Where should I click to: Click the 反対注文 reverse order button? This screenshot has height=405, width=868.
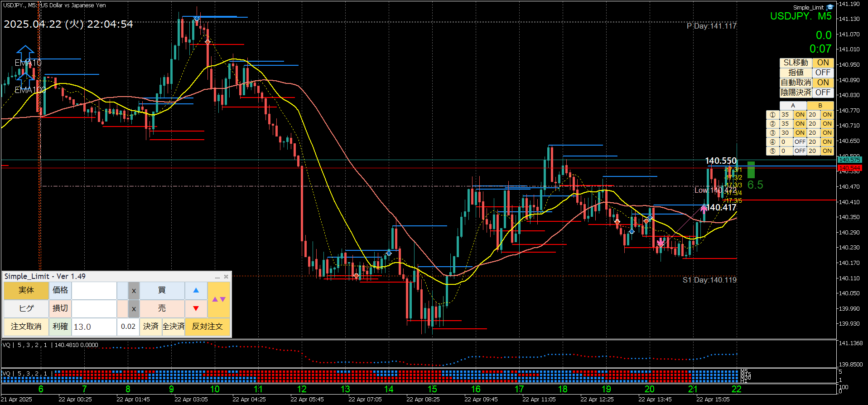pyautogui.click(x=207, y=327)
